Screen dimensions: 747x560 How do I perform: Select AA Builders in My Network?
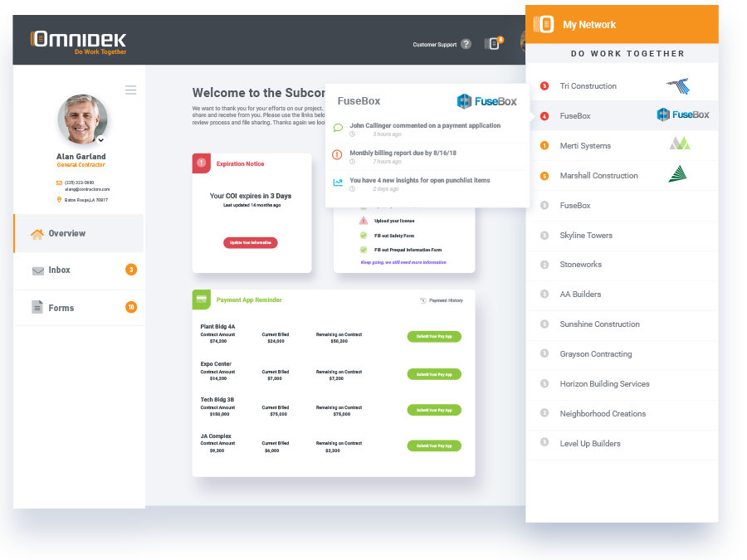point(622,295)
